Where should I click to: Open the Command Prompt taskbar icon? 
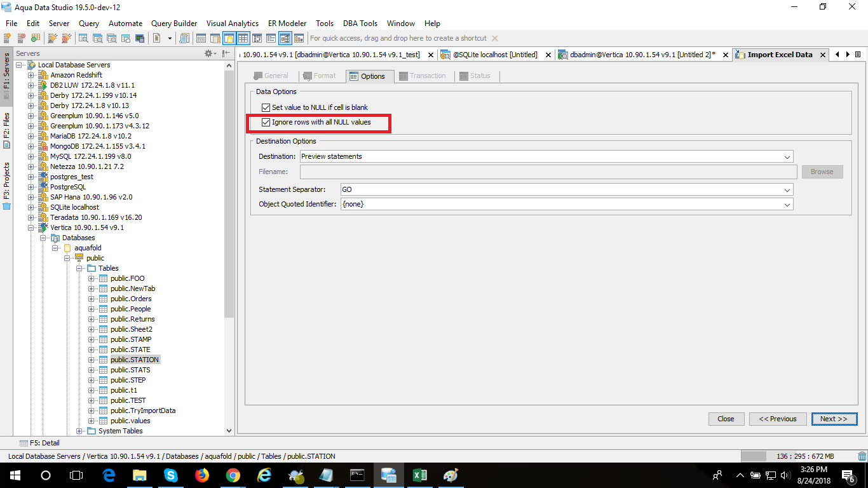tap(357, 475)
